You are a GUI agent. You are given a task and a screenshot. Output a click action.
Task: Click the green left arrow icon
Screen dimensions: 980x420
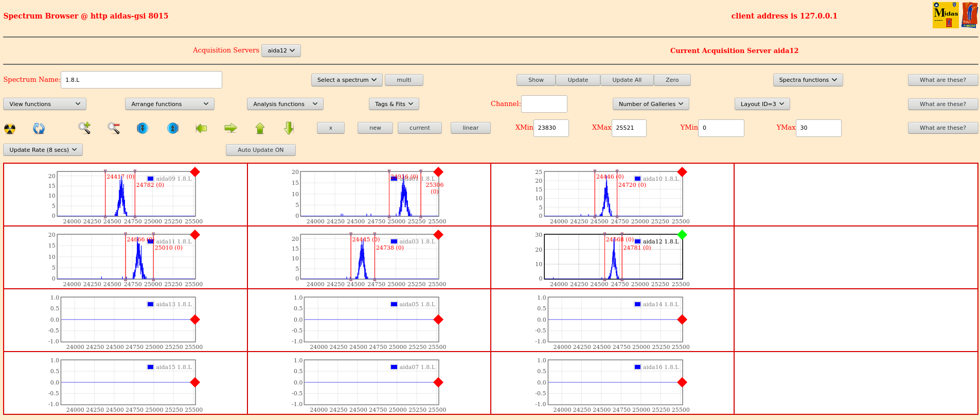click(x=201, y=128)
